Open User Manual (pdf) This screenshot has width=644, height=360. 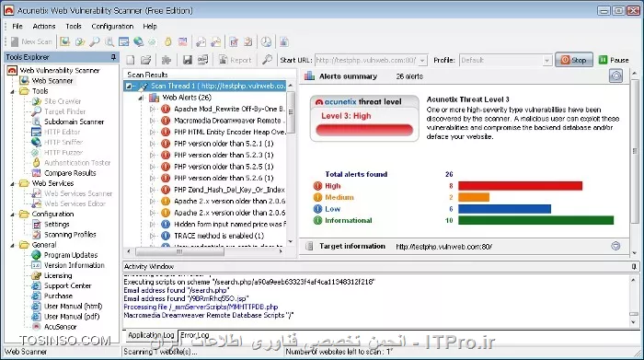(x=72, y=317)
